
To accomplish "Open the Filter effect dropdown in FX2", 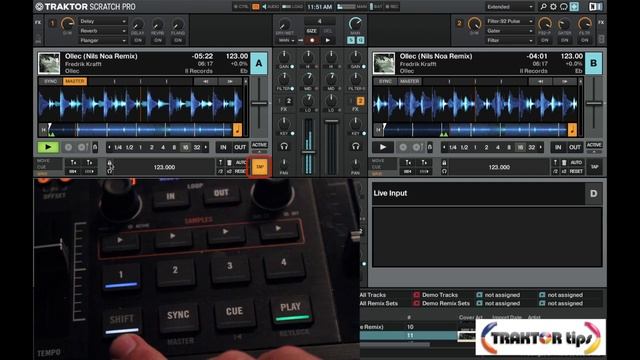I will [x=509, y=40].
